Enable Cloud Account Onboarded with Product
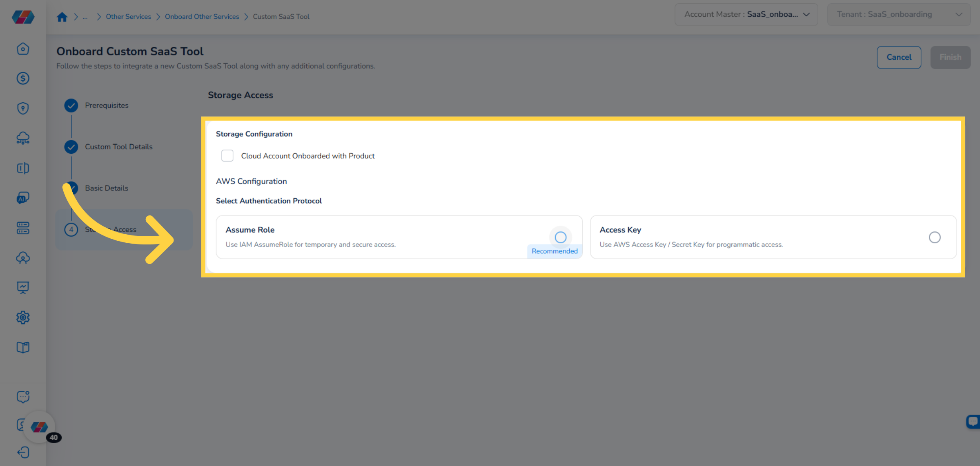This screenshot has height=466, width=980. (227, 155)
